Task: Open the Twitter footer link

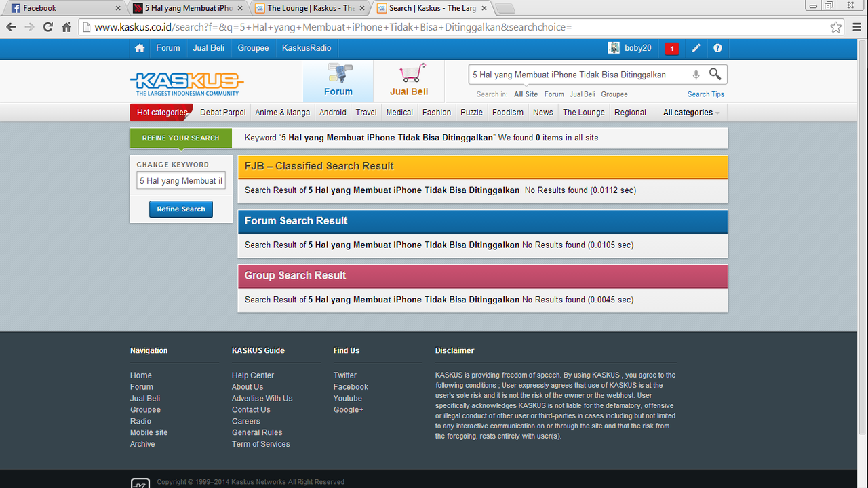Action: [x=345, y=375]
